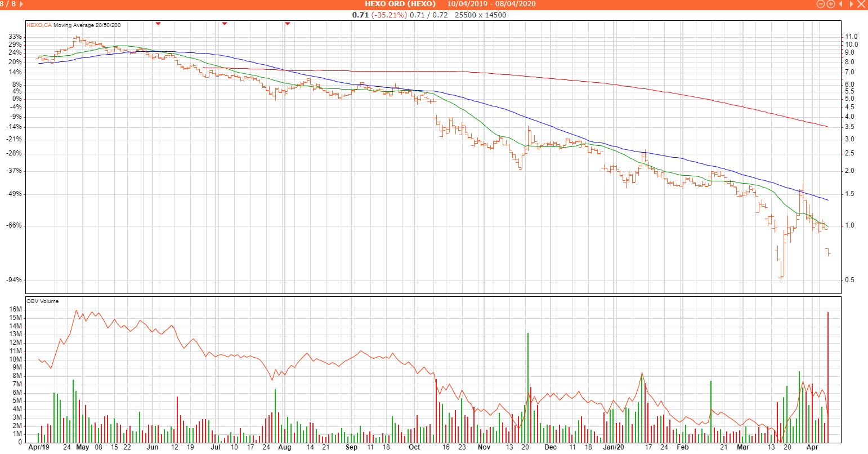Click the tallest red volume bar in April
This screenshot has height=454, width=868.
click(827, 377)
